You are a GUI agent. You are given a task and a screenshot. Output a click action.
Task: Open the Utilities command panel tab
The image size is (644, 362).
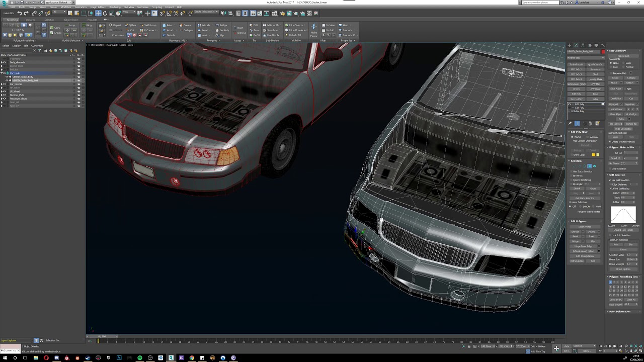[x=603, y=45]
